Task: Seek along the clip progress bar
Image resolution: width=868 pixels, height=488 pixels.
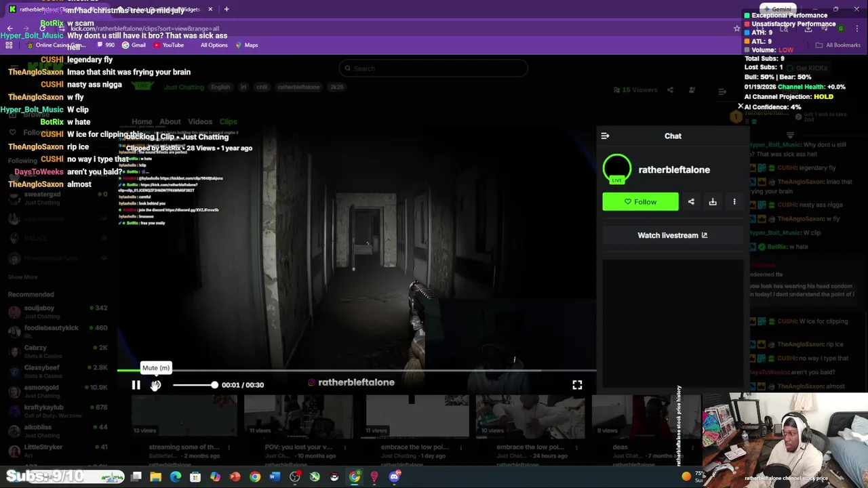Action: click(357, 370)
